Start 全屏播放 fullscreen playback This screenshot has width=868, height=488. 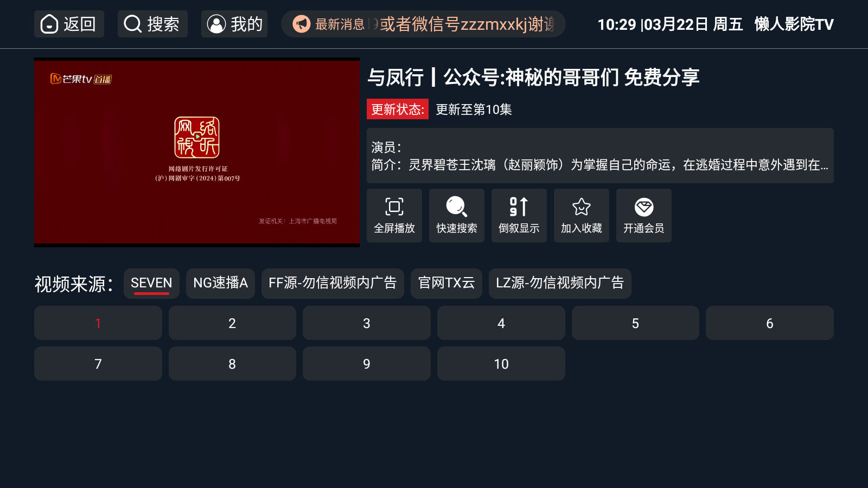click(x=394, y=215)
